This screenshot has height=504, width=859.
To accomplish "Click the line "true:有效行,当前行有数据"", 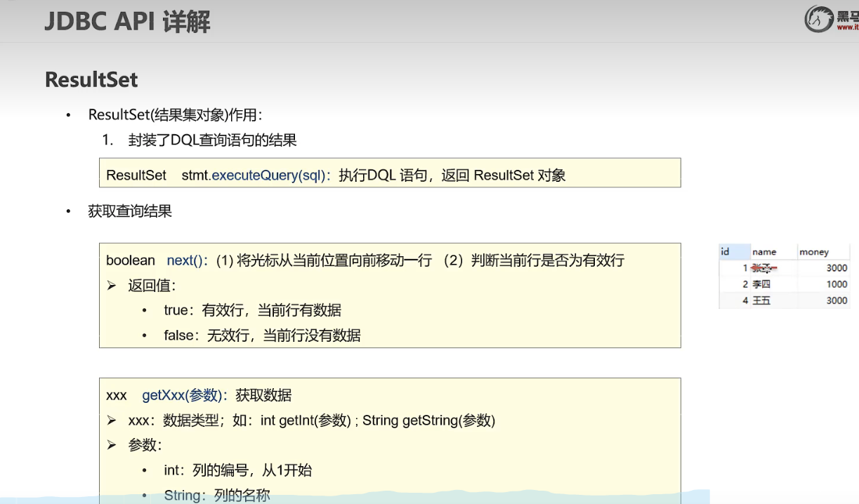I will click(x=253, y=310).
